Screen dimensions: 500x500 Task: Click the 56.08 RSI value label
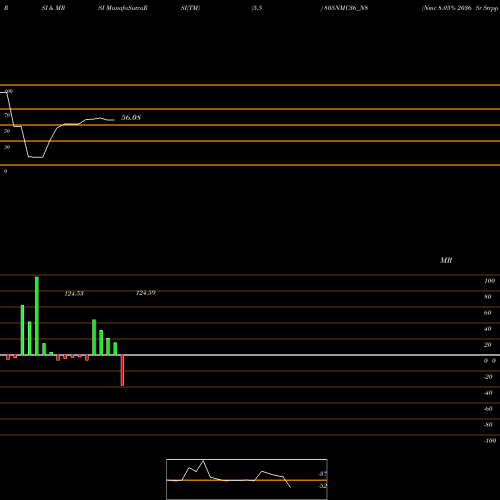click(x=131, y=117)
